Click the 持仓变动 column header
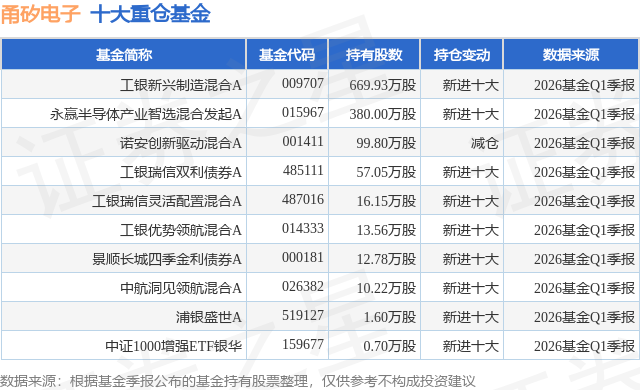Screen dimensions: 640x390 [462, 55]
